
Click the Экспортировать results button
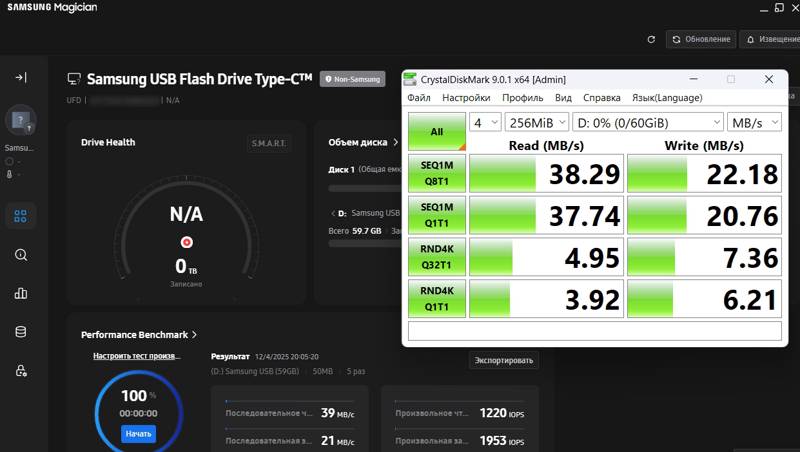pyautogui.click(x=504, y=360)
